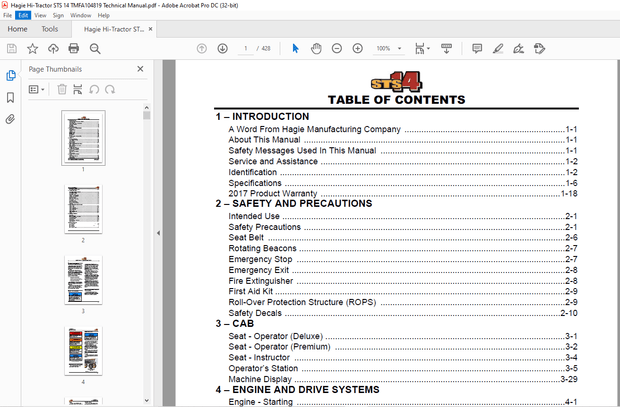Open thumbnail options dropdown menu
620x407 pixels.
[36, 89]
